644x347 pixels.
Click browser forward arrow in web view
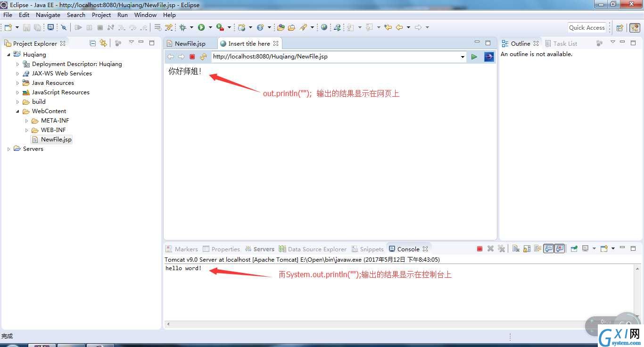point(181,57)
